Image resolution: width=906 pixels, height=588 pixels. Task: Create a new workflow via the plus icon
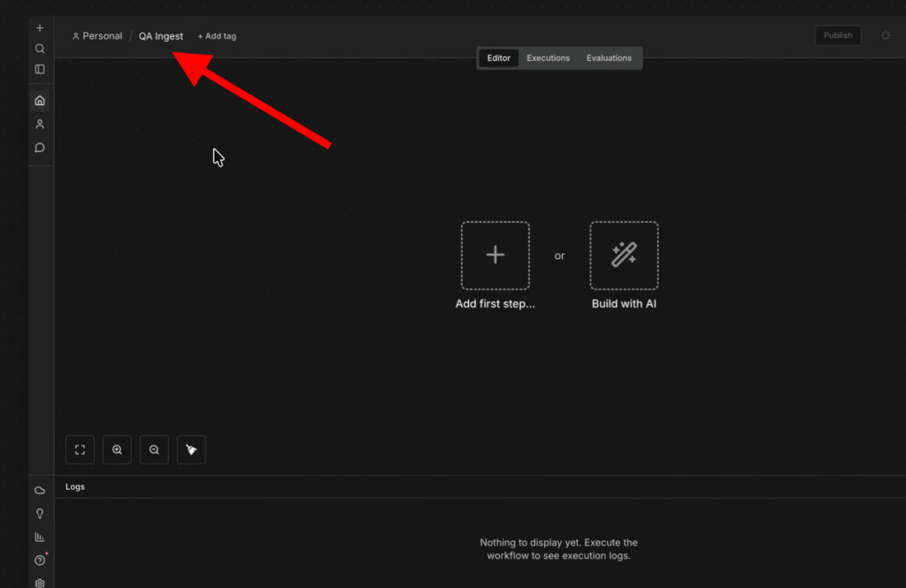40,27
